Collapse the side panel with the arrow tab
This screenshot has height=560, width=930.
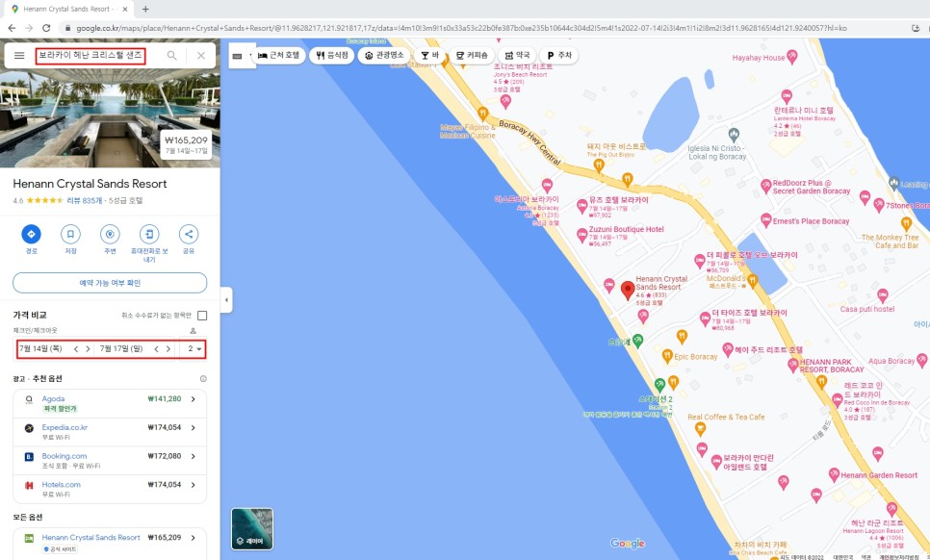[x=226, y=300]
